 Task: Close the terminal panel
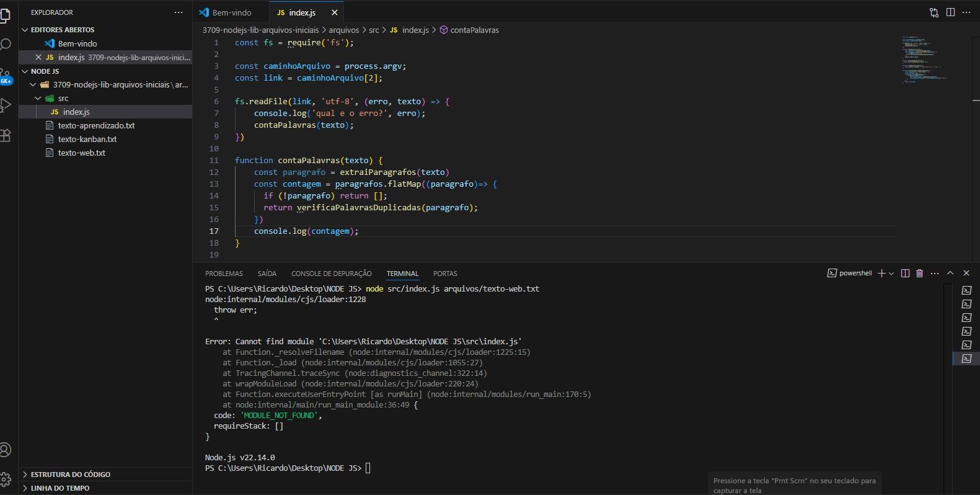point(966,273)
